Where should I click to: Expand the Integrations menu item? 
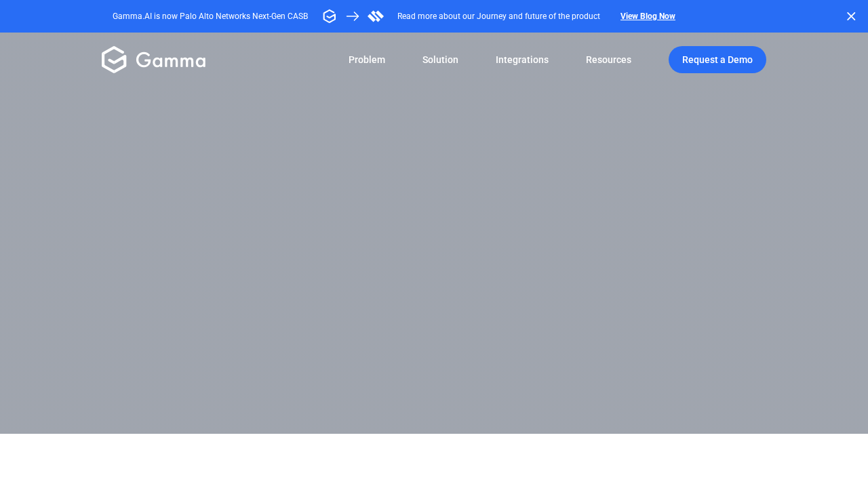[x=521, y=60]
